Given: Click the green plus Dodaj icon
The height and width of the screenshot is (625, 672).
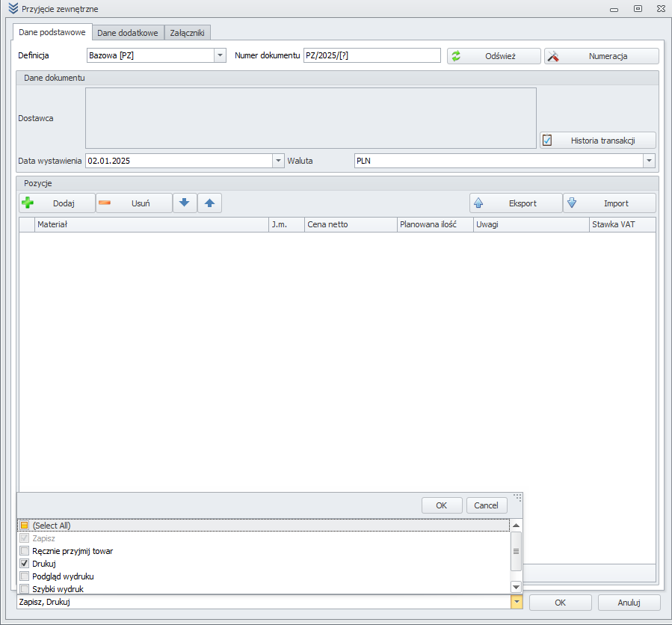Looking at the screenshot, I should 28,203.
